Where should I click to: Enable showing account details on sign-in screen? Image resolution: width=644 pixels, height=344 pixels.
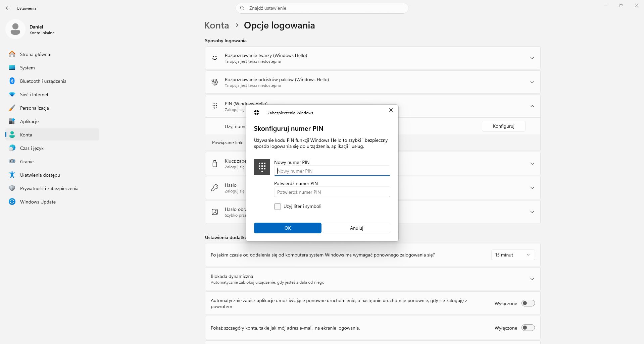point(528,328)
